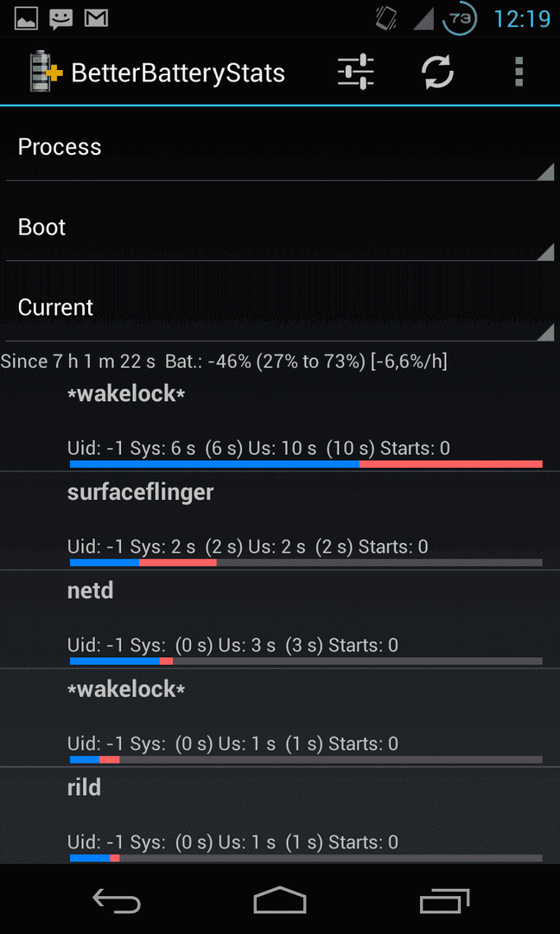Tap the messaging notification icon in status bar
Viewport: 560px width, 934px height.
[x=60, y=20]
